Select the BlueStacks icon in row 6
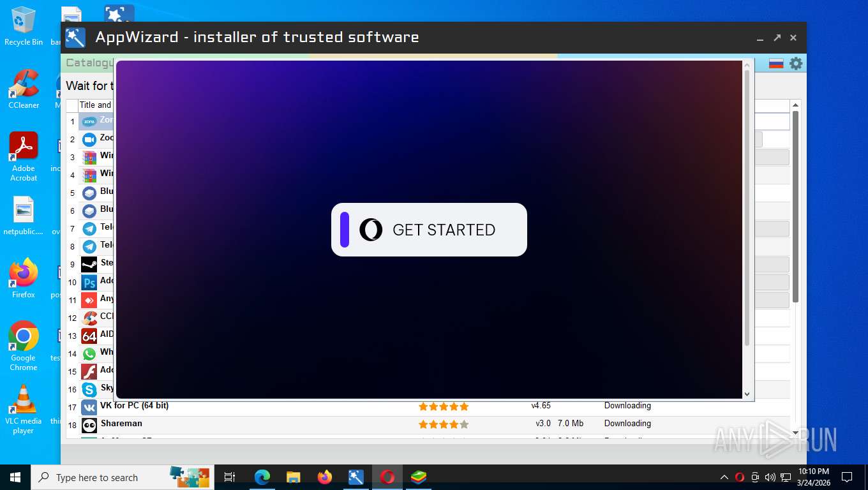The width and height of the screenshot is (868, 490). (x=89, y=211)
